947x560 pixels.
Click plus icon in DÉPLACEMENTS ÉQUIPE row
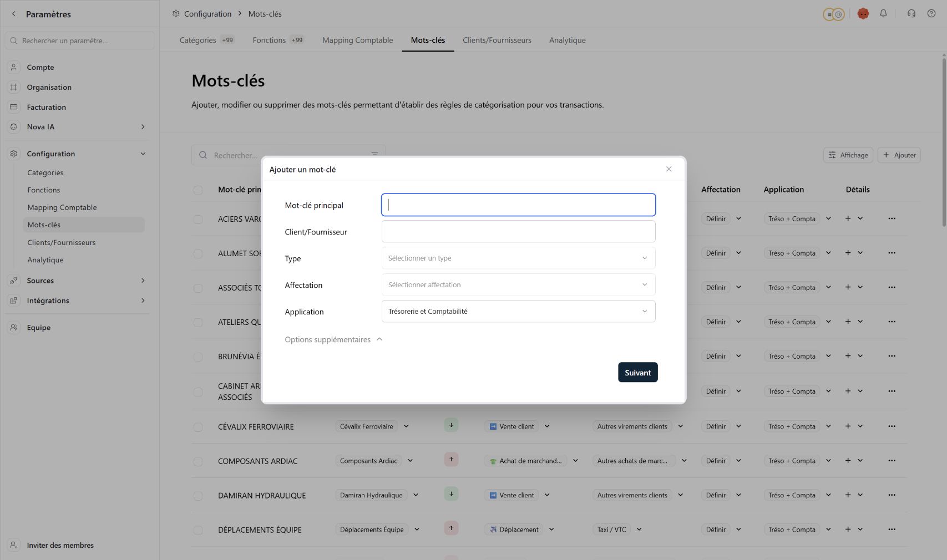(x=848, y=530)
